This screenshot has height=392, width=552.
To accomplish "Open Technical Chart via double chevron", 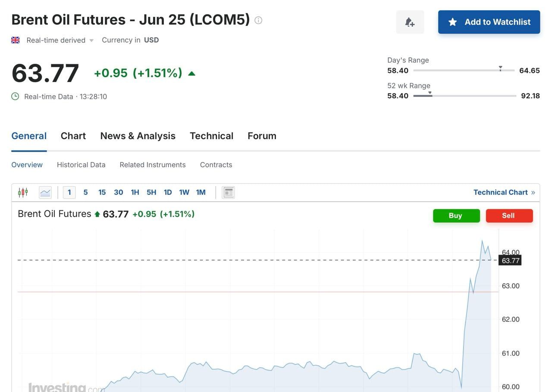I will point(533,192).
